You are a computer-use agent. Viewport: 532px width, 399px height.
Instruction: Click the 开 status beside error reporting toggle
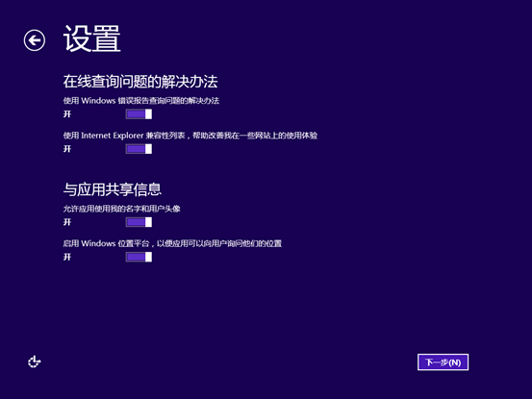coord(67,114)
